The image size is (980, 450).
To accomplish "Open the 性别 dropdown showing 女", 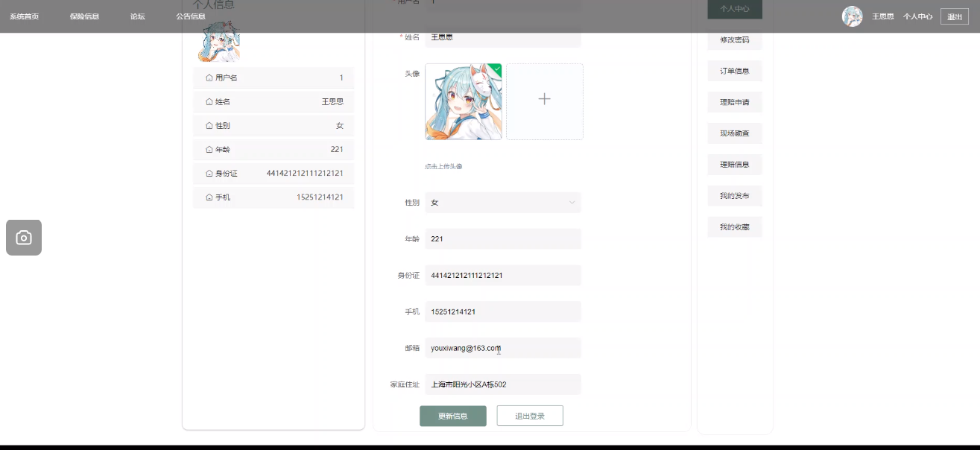I will click(503, 203).
